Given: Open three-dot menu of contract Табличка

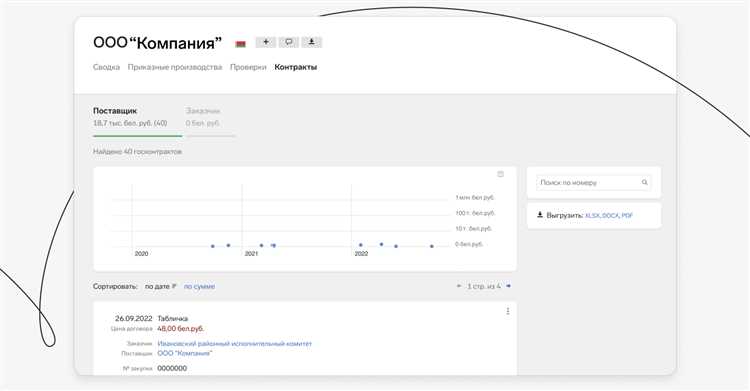Looking at the screenshot, I should point(507,312).
